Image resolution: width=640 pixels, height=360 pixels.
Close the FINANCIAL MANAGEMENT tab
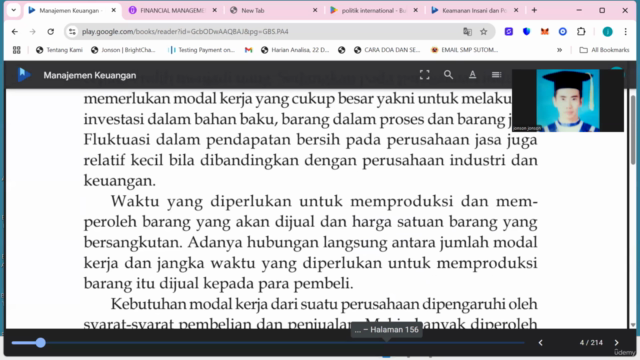pos(215,10)
